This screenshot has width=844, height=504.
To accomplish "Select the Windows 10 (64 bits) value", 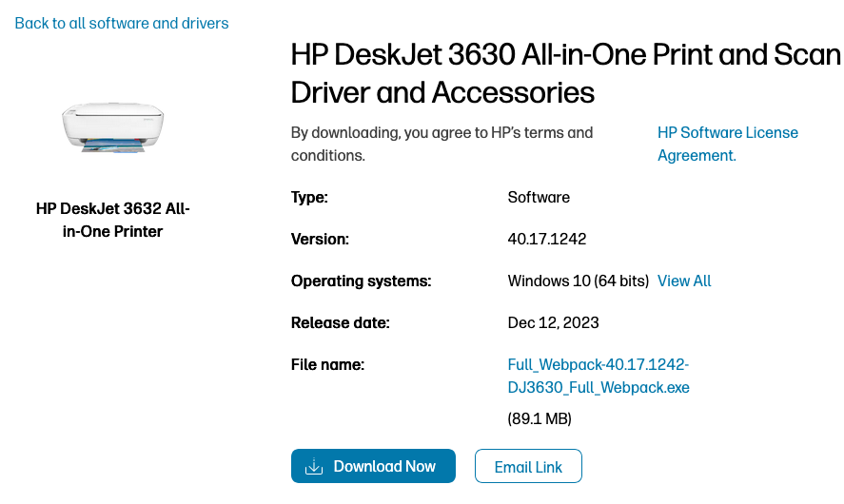I will click(x=579, y=281).
